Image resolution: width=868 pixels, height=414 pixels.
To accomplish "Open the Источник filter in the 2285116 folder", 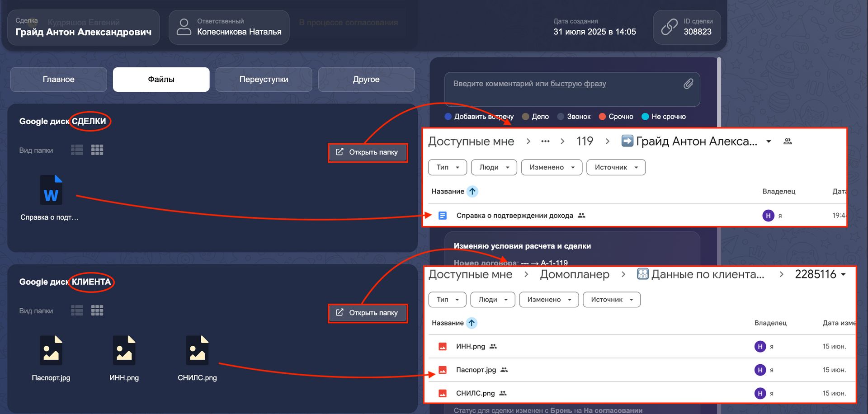I will coord(612,300).
